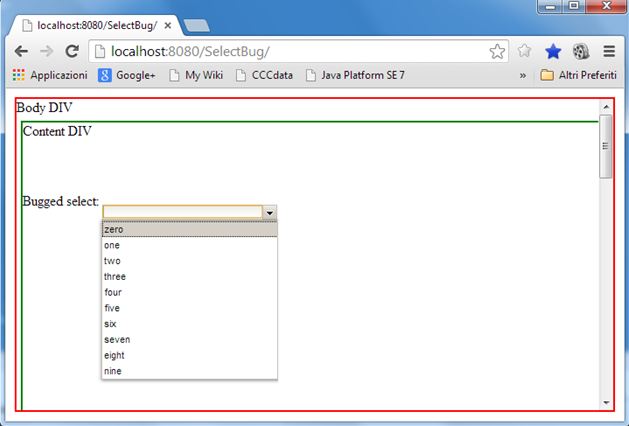Click the blue star extension icon
Viewport: 629px width, 426px height.
(553, 51)
